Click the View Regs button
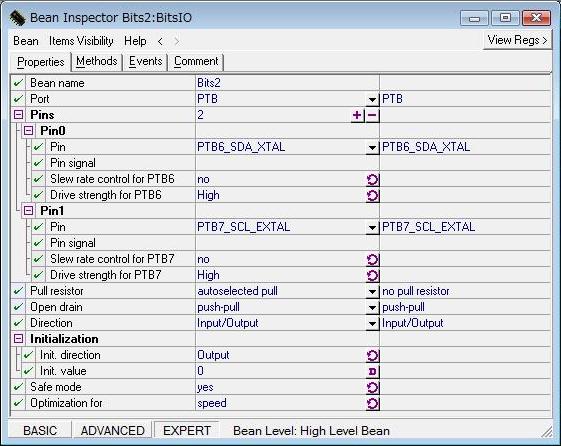The image size is (561, 446). point(517,40)
